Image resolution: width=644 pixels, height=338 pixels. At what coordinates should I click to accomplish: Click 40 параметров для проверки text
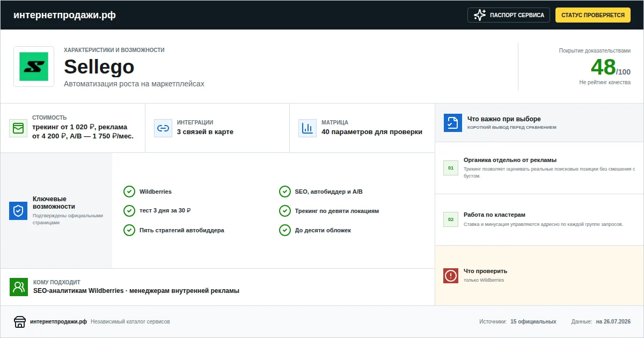(372, 132)
